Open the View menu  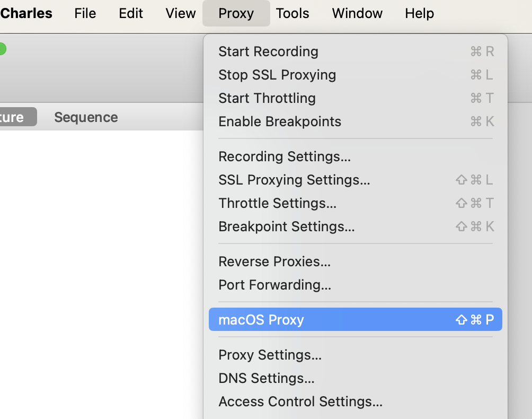pos(181,13)
